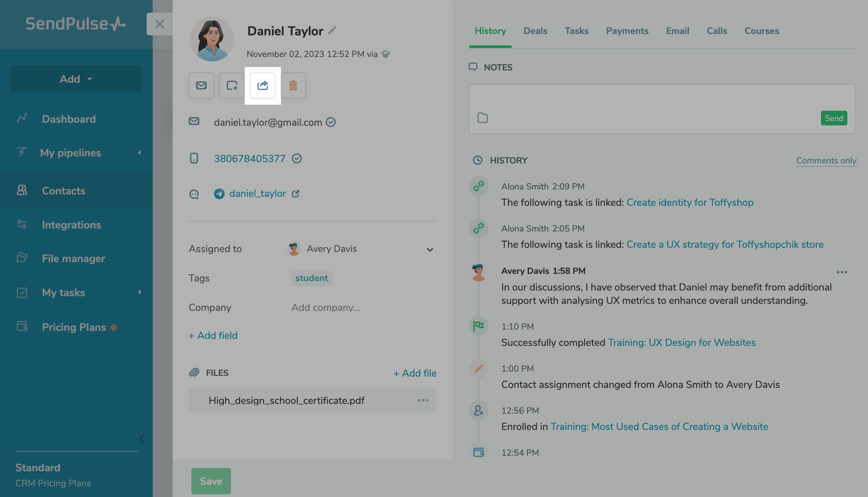
Task: Click enrolled user icon at 12:56 PM
Action: pos(479,410)
